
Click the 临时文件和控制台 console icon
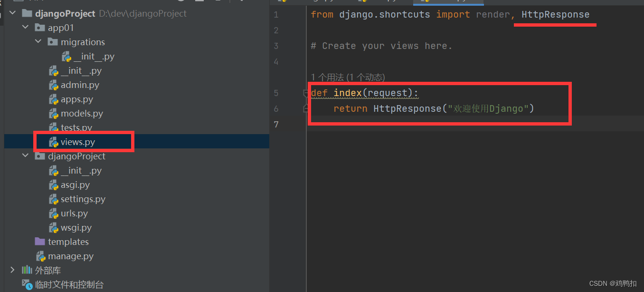(27, 284)
